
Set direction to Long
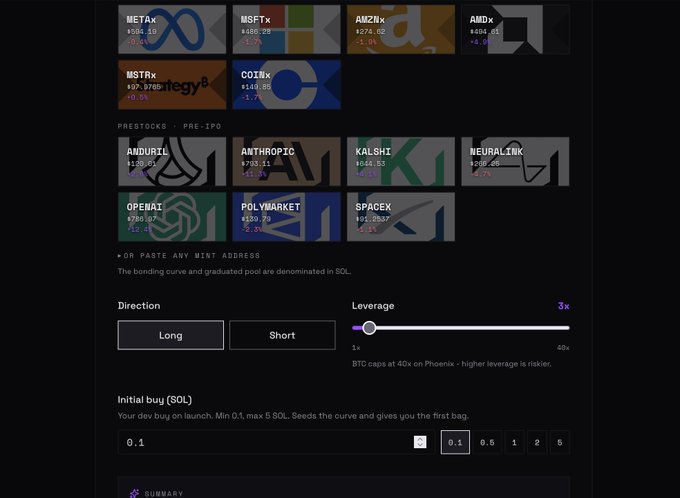pos(171,335)
